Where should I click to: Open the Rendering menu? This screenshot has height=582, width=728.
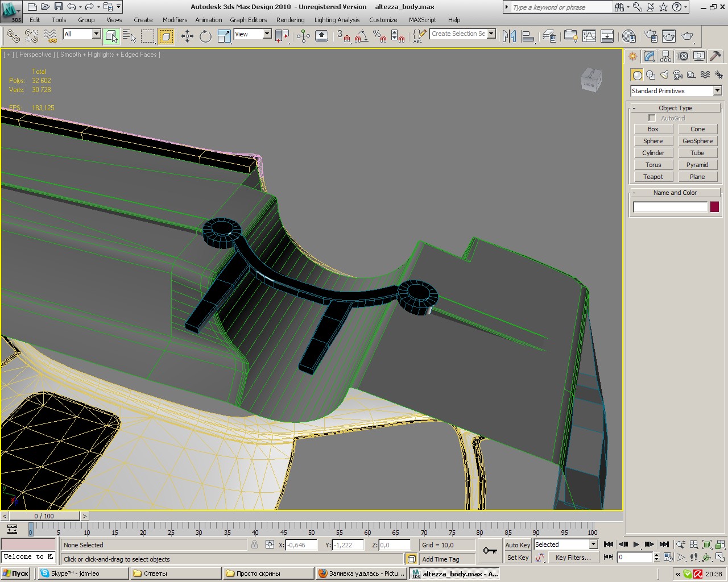pos(290,20)
